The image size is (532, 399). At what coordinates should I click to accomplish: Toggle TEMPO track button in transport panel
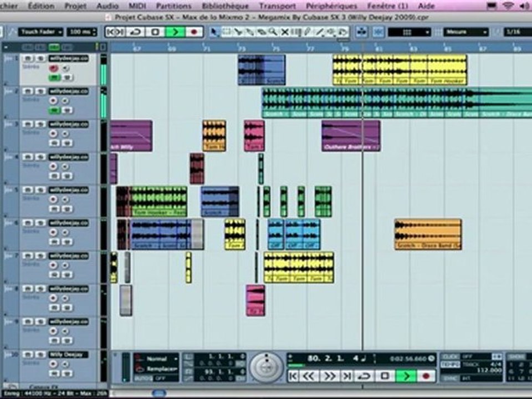(450, 365)
